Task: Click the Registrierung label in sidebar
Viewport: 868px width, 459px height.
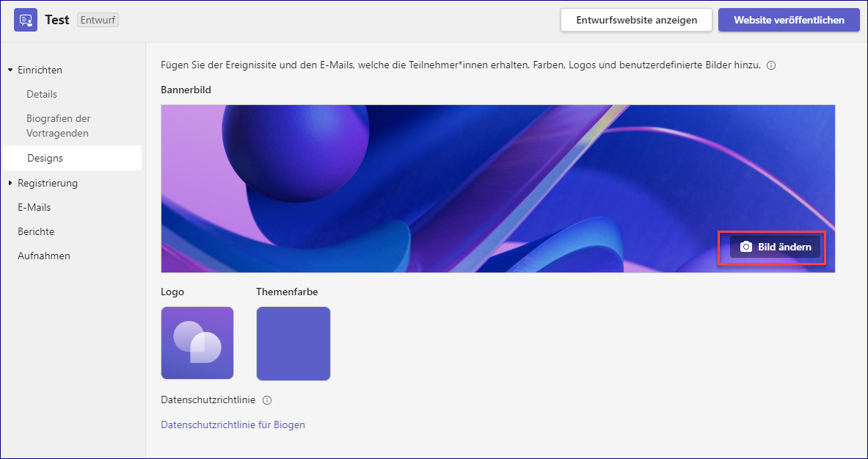Action: point(48,183)
